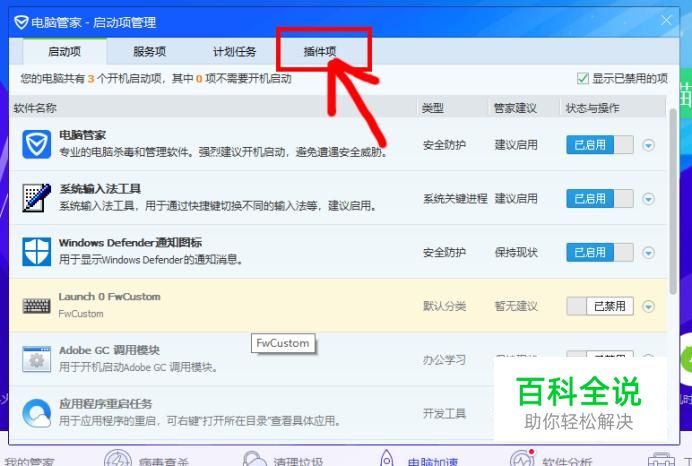Click the 电脑管家 blue shield app icon
Image resolution: width=692 pixels, height=466 pixels.
(37, 144)
